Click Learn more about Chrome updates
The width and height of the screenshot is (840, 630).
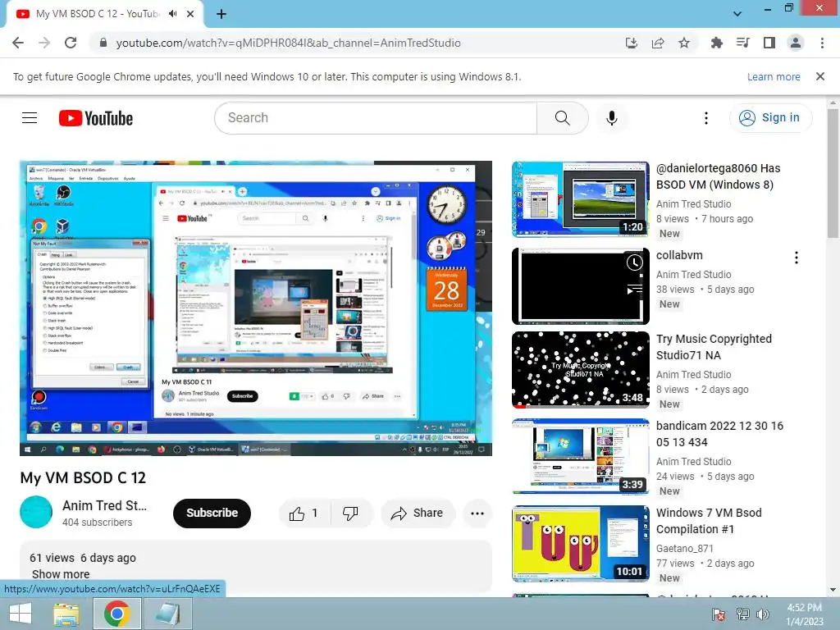pos(774,76)
